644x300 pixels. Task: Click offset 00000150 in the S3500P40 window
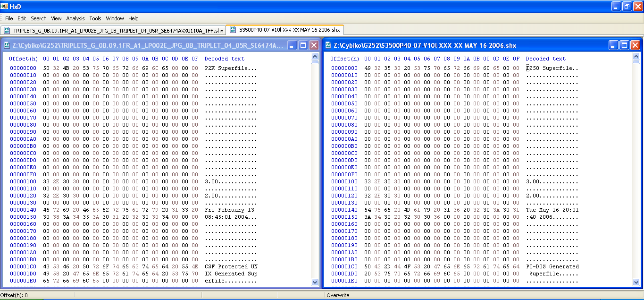tap(344, 217)
